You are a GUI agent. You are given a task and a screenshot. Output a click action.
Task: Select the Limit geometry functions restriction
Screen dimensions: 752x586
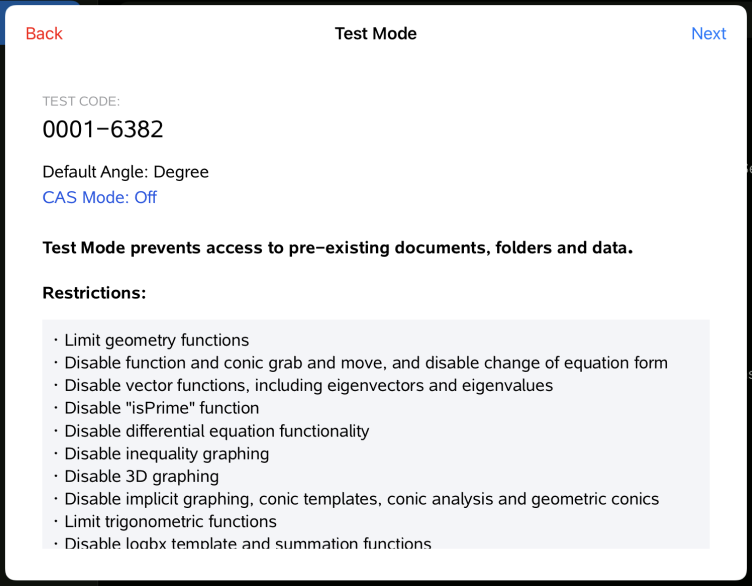pyautogui.click(x=157, y=340)
